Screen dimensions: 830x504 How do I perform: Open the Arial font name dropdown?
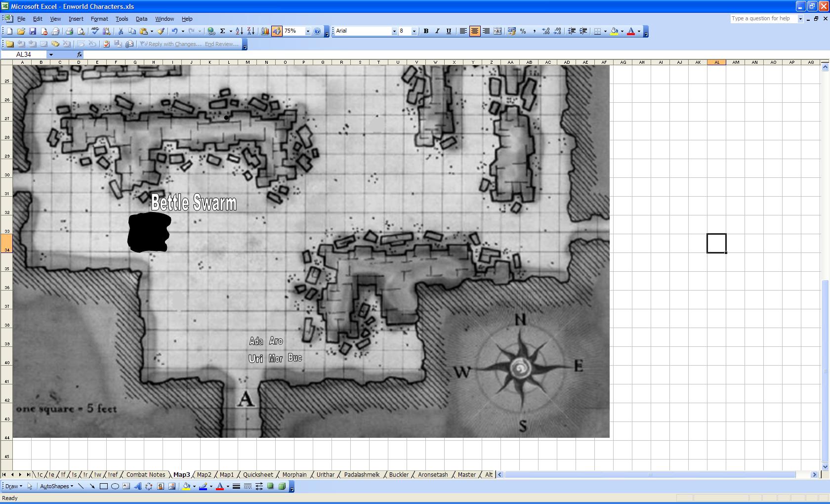[x=394, y=31]
